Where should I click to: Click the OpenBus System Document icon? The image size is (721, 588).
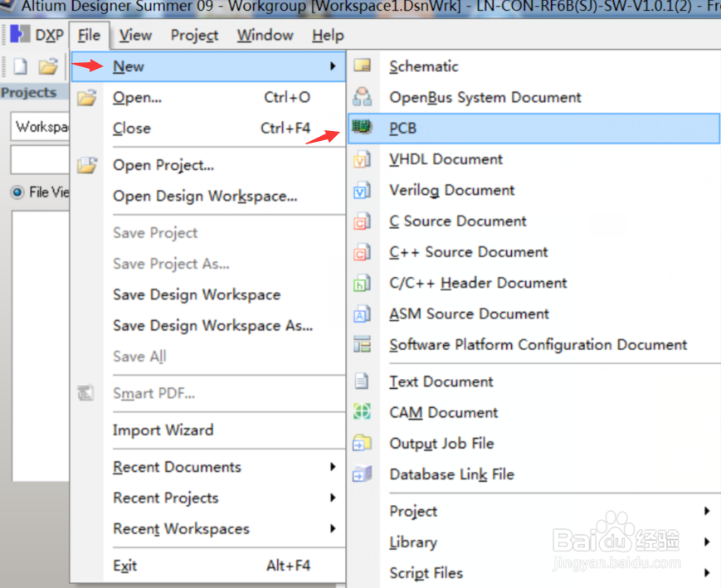tap(363, 97)
